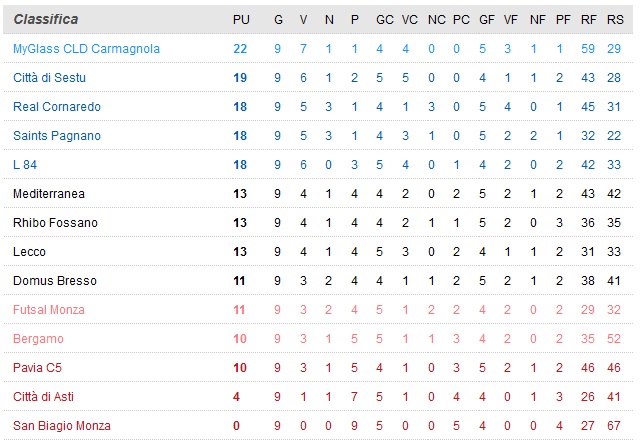Screen dimensions: 642x443
Task: Click the RS column header
Action: 614,20
